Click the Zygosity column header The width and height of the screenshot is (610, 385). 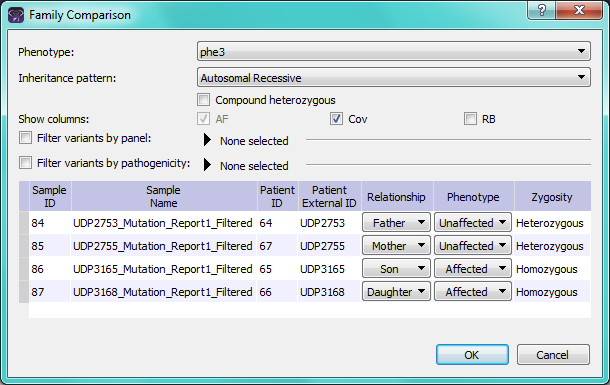point(552,196)
